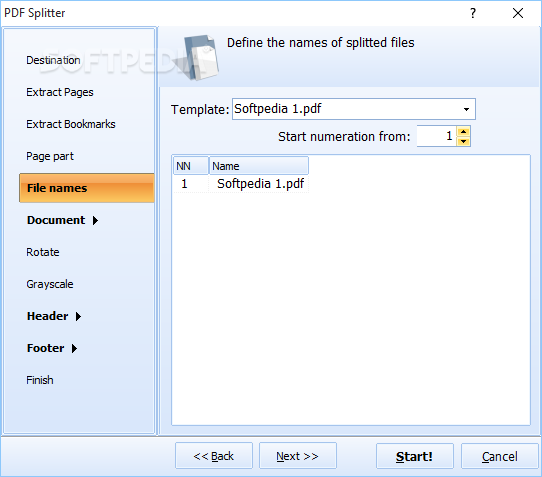Screen dimensions: 542x477
Task: Go to Rotate settings
Action: point(43,252)
